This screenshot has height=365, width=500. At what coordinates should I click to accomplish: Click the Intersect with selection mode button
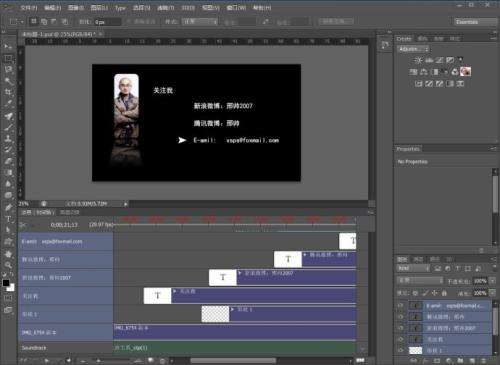[65, 22]
